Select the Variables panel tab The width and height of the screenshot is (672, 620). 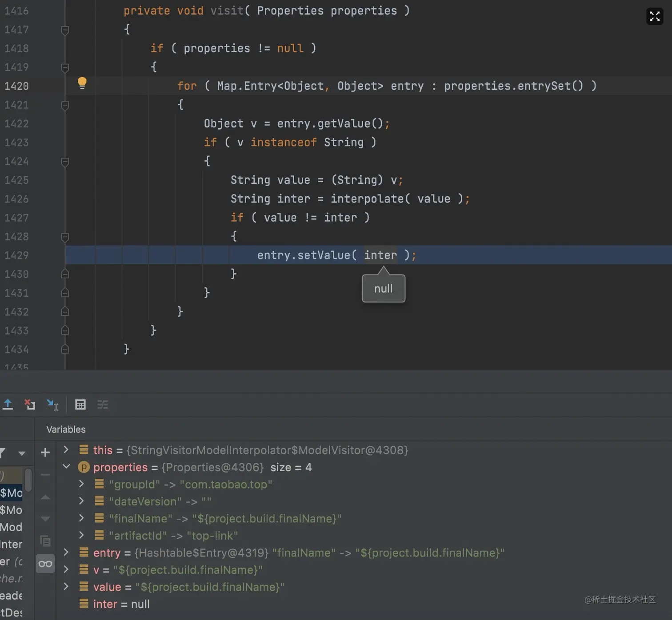[66, 429]
